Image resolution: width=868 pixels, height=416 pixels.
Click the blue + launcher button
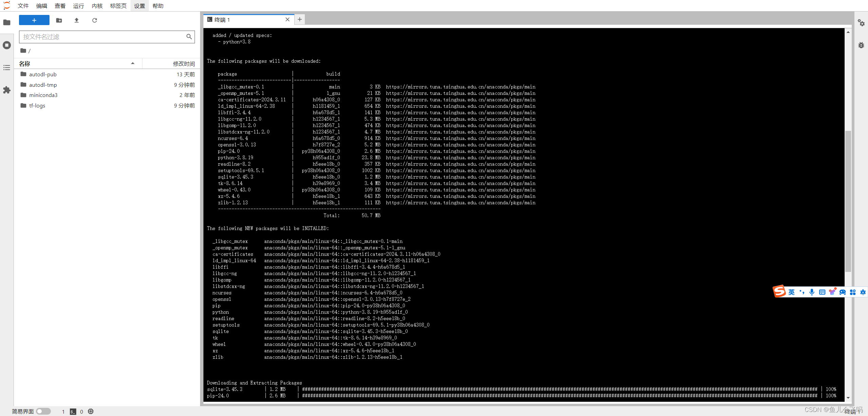34,20
